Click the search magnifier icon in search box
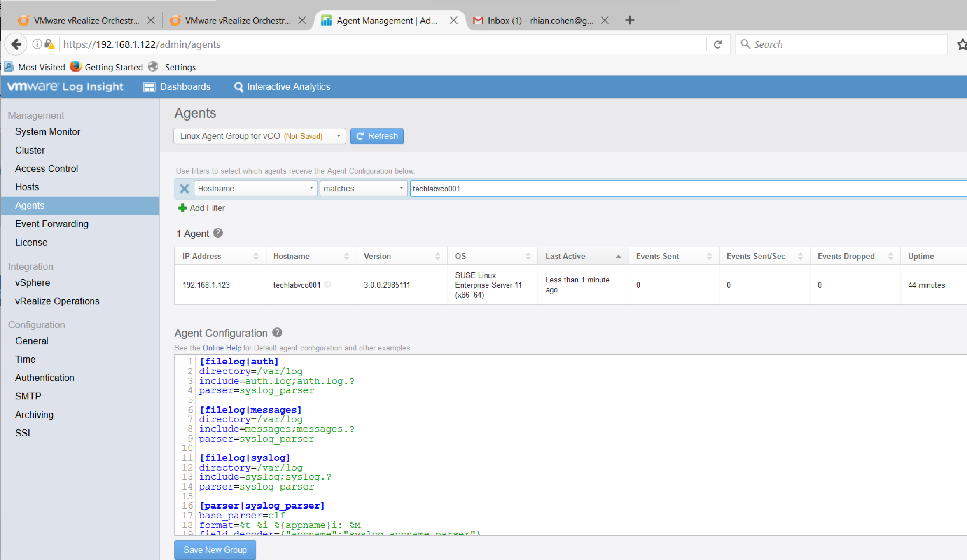This screenshot has width=967, height=560. (x=745, y=44)
